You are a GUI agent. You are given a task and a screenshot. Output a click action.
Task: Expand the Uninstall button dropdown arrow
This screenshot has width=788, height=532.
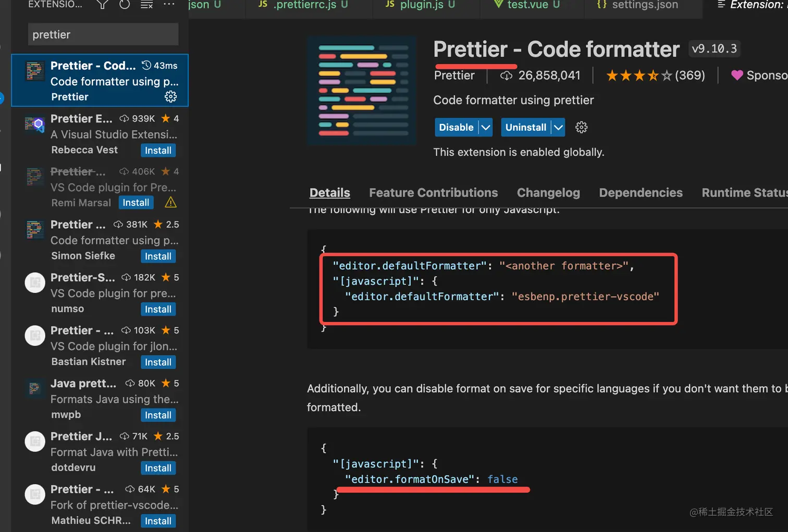[558, 127]
